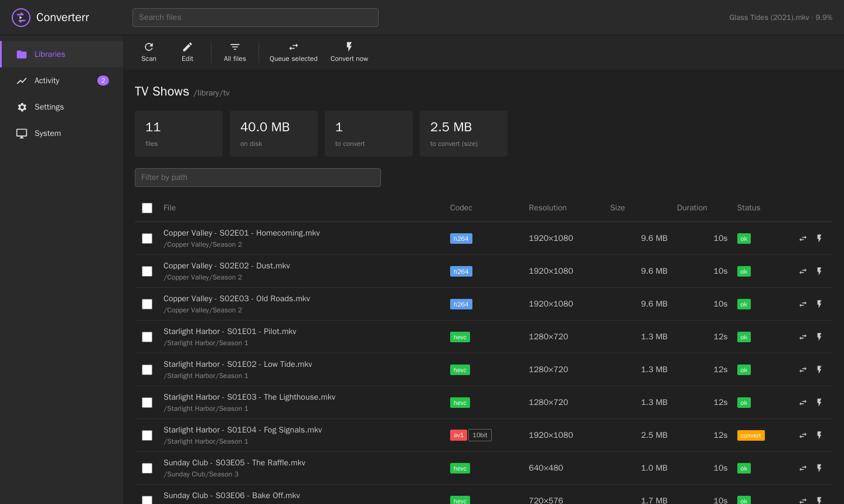Queue the Old Roads.mkv file

tap(803, 304)
